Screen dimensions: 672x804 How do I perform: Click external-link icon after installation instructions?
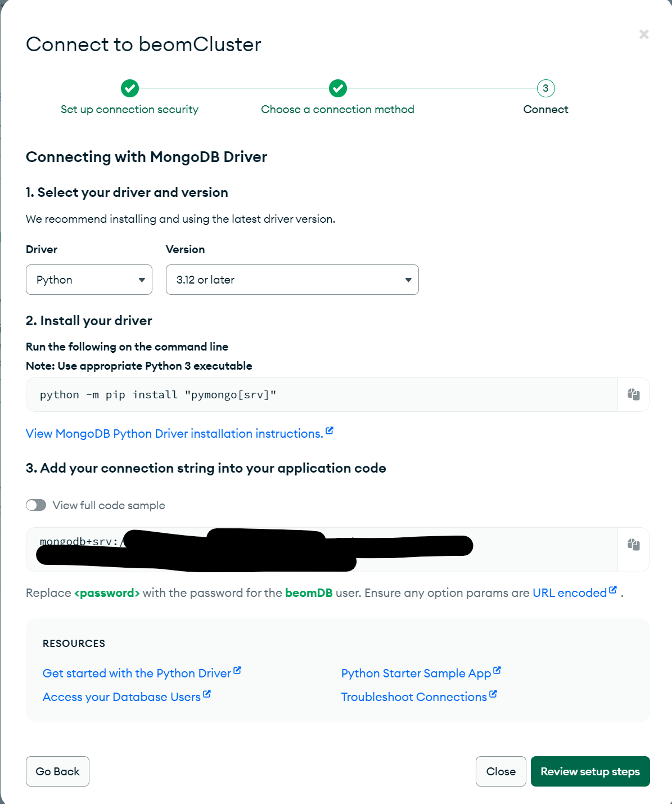(330, 431)
